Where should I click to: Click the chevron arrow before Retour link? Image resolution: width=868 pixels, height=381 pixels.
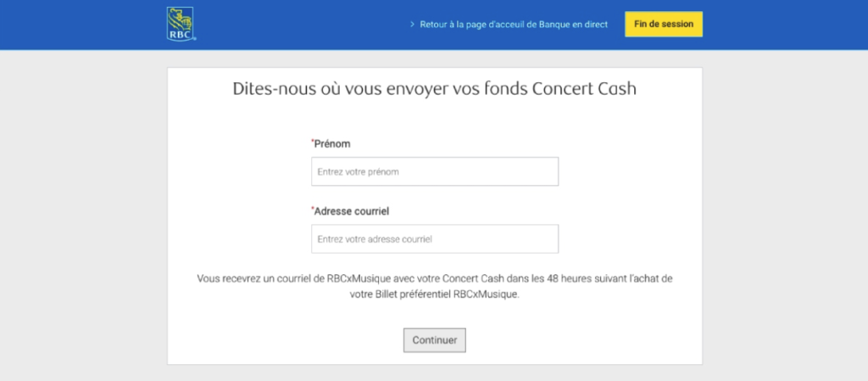click(412, 25)
